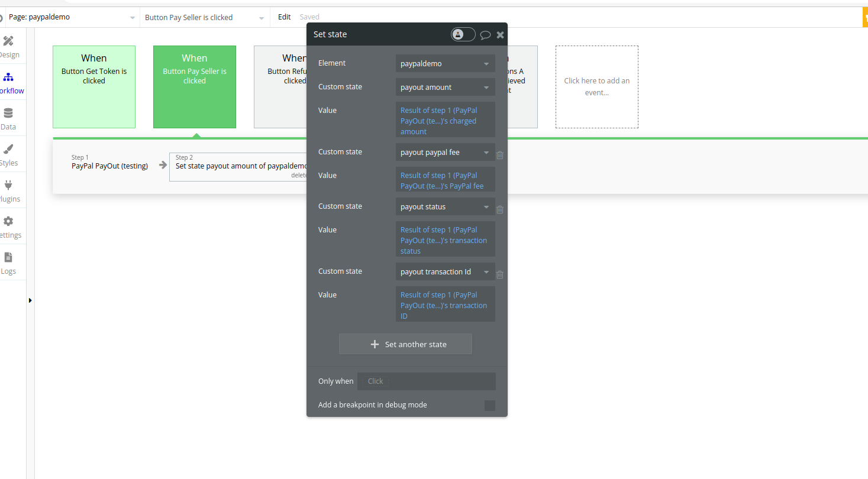Delete the payout status state
This screenshot has width=868, height=479.
500,209
